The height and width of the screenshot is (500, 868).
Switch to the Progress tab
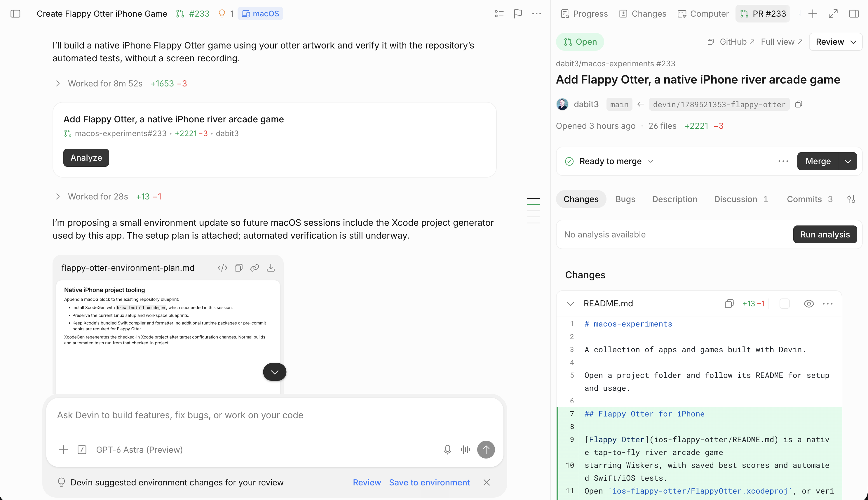(584, 14)
